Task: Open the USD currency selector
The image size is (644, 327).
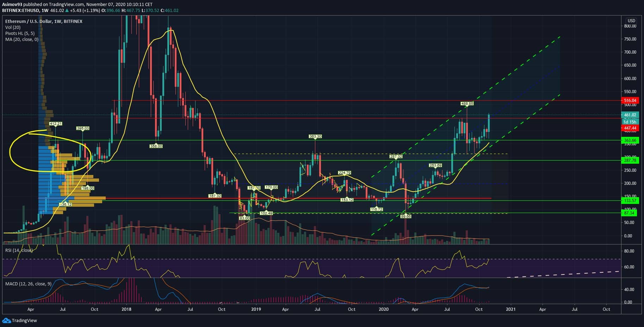Action: (x=631, y=21)
